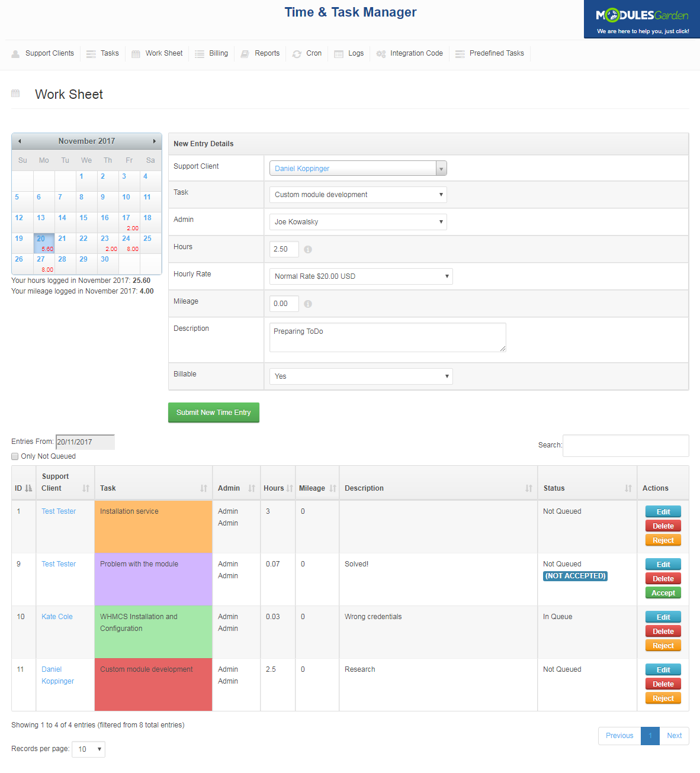Open the Billable yes/no selector

click(360, 376)
